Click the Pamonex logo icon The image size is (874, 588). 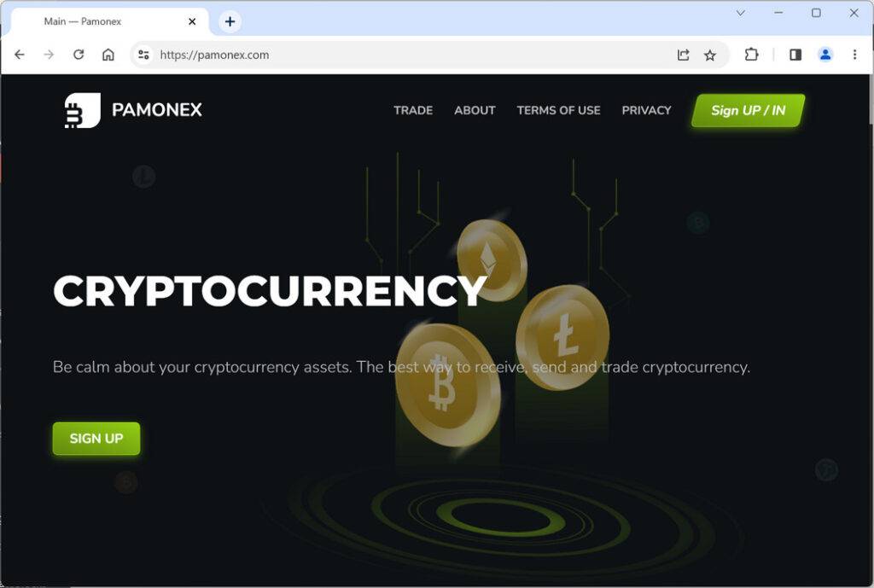coord(83,110)
